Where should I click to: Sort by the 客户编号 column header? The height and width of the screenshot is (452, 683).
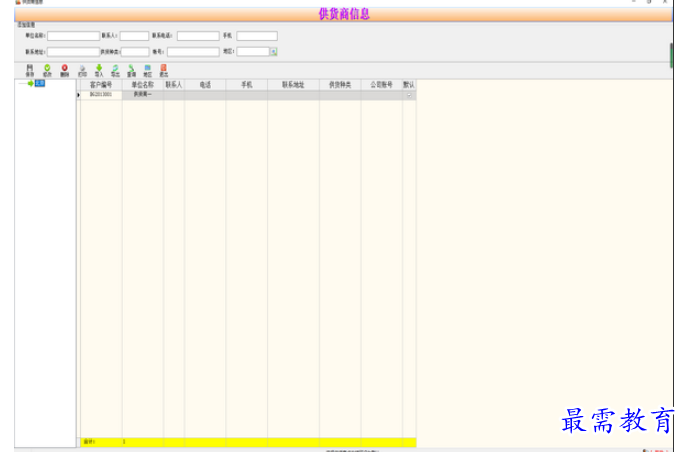100,85
